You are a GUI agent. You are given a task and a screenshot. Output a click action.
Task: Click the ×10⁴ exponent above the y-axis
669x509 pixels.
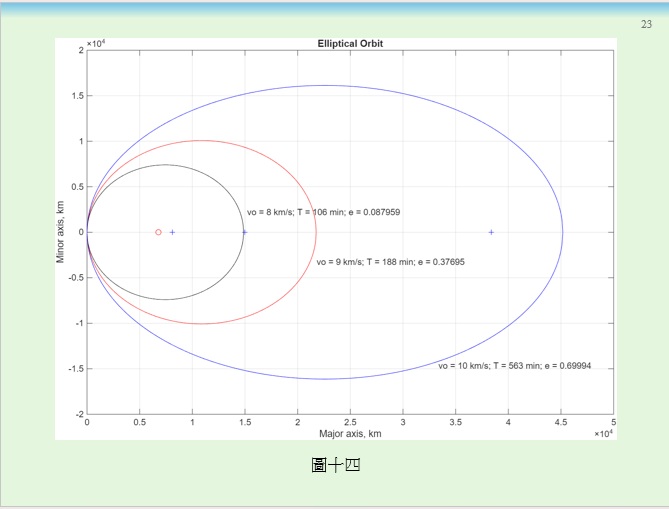(x=96, y=44)
